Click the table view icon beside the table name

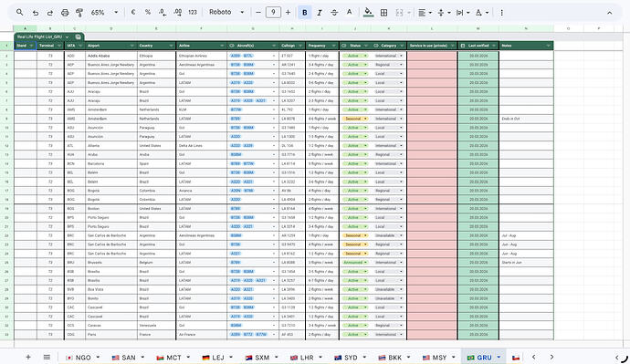point(78,36)
